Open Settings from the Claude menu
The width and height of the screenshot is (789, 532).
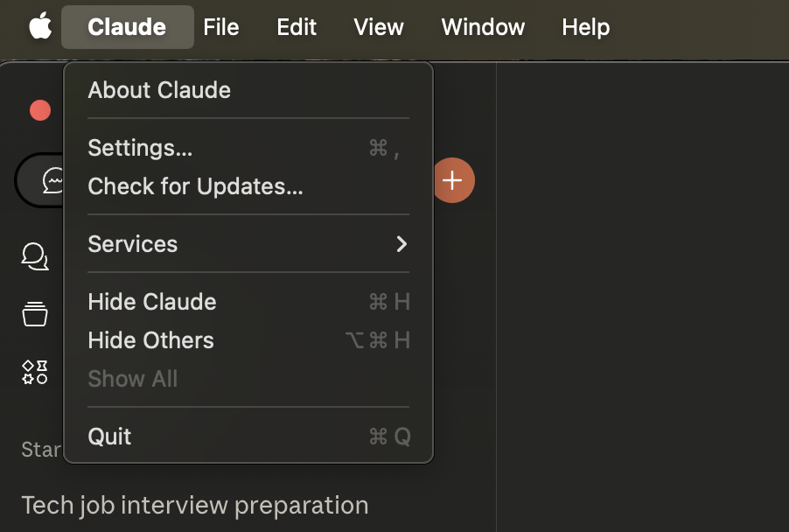coord(140,148)
